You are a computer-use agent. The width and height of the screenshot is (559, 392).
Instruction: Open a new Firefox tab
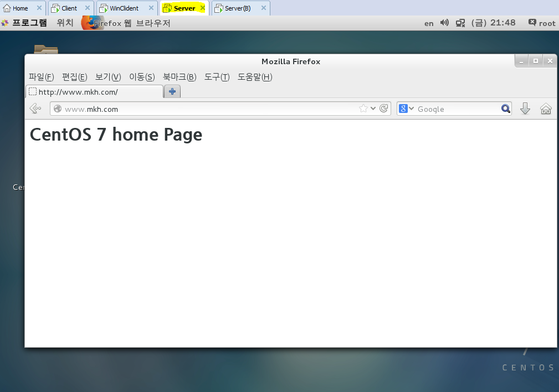pos(172,91)
